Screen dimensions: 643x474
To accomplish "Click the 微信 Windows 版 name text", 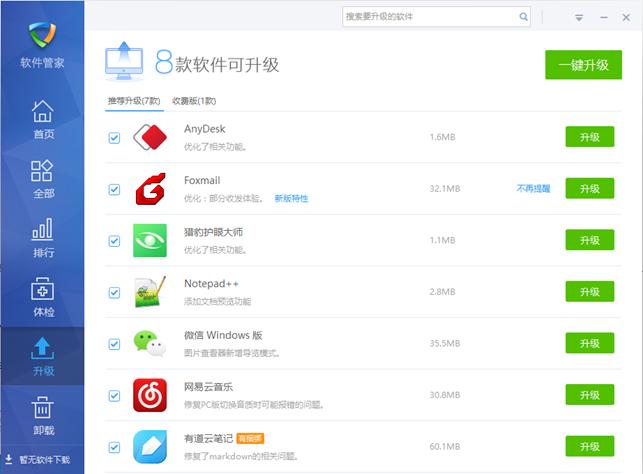I will pos(223,335).
